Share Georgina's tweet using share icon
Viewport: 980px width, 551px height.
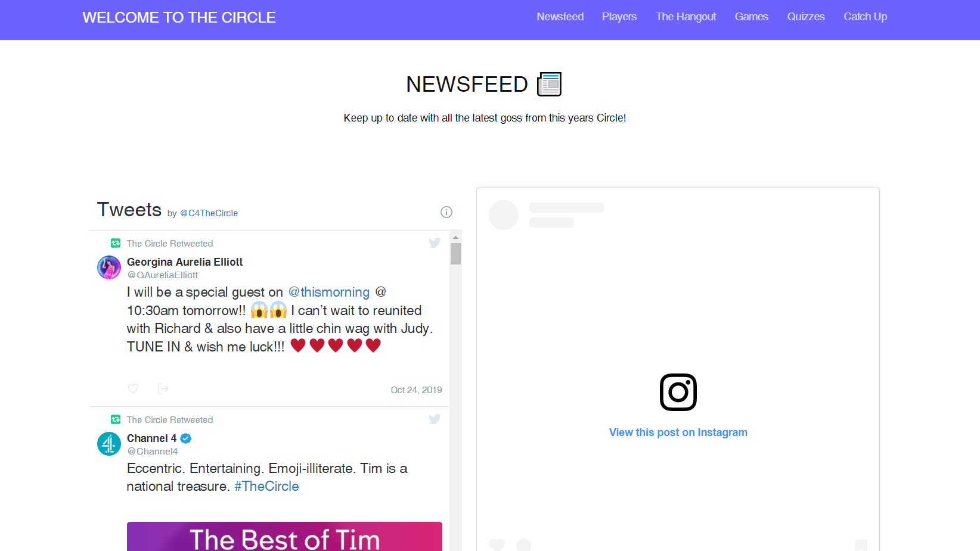coord(163,388)
